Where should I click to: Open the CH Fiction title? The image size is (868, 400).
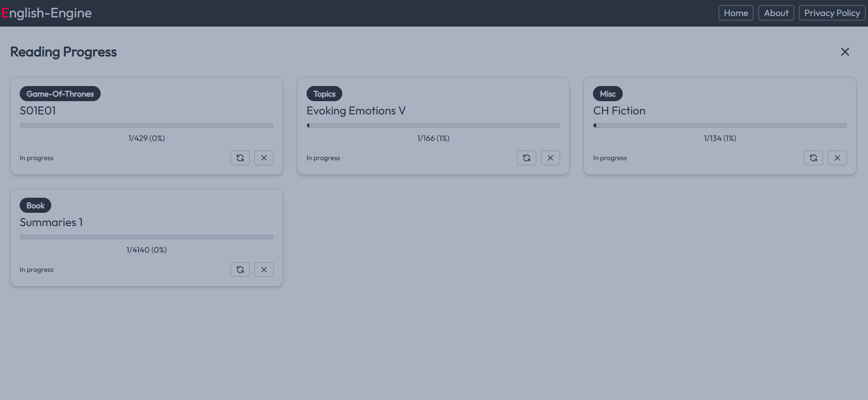(619, 111)
